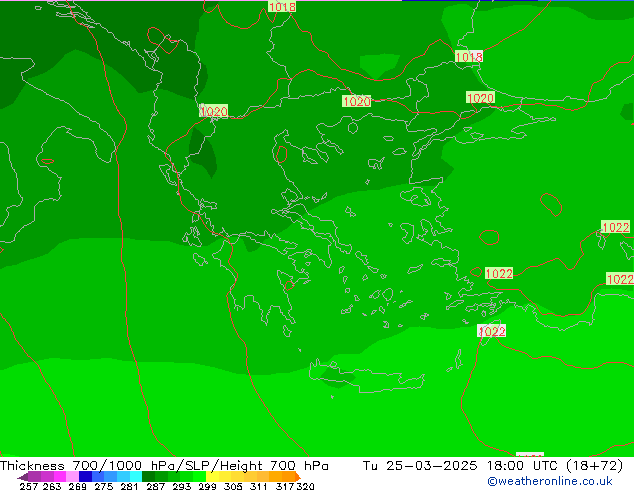Click the legend value 287
Image resolution: width=634 pixels, height=490 pixels.
[x=156, y=486]
